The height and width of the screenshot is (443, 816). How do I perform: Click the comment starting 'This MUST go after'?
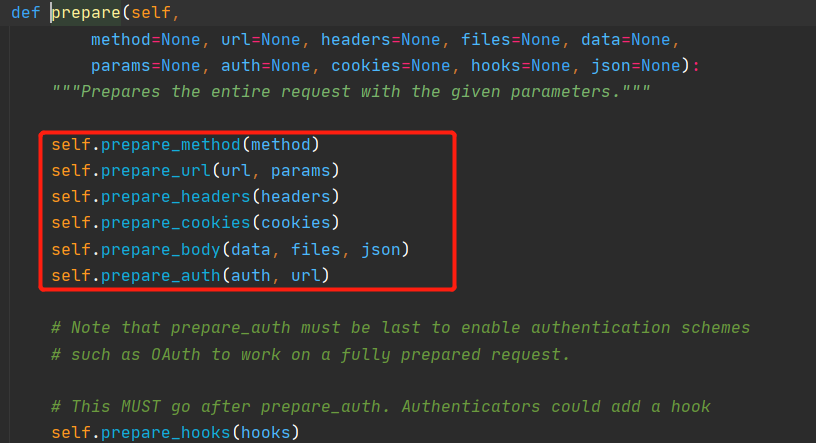[380, 406]
